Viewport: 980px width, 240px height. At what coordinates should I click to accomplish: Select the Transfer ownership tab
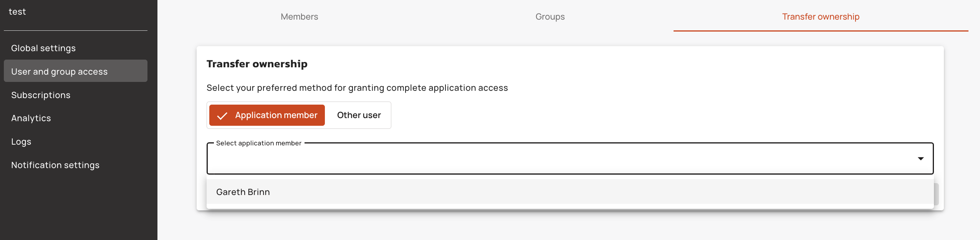point(821,17)
